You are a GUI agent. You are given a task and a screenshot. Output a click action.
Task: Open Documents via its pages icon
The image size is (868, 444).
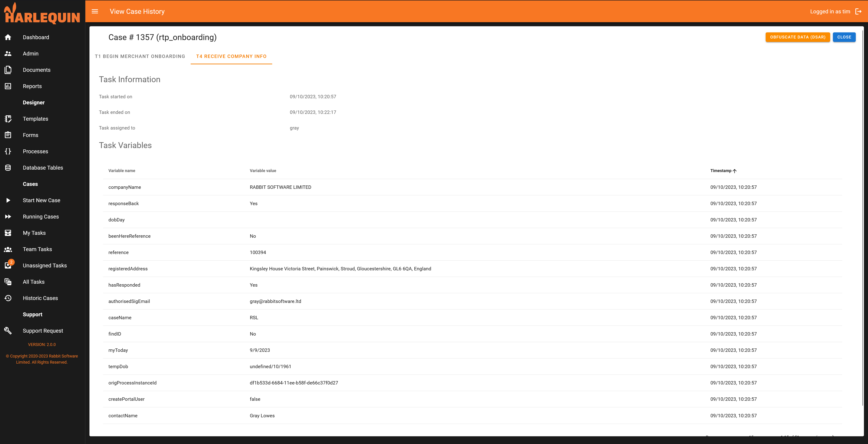click(8, 70)
